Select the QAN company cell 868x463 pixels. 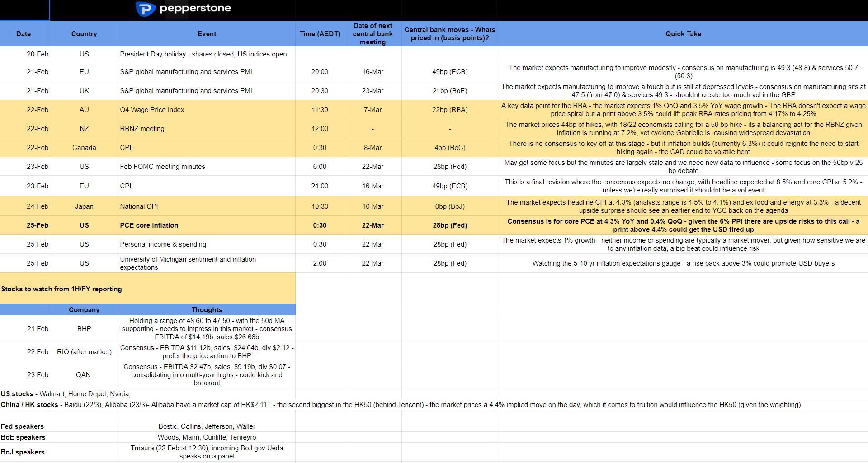click(84, 375)
